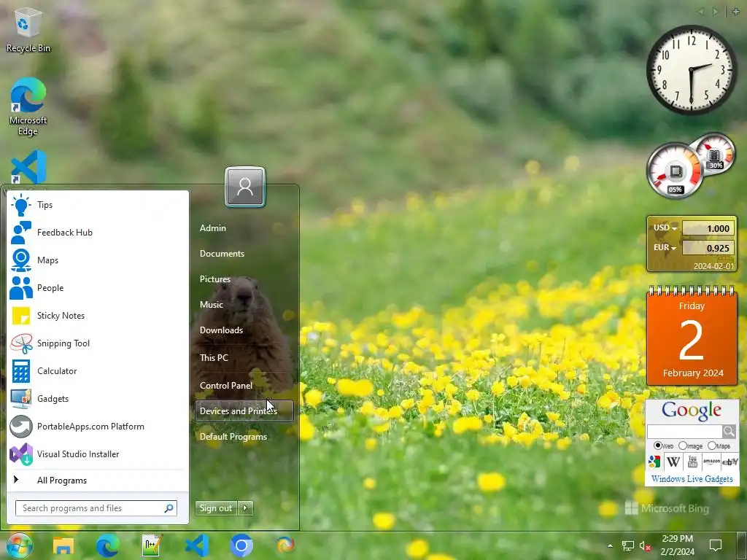Image resolution: width=747 pixels, height=560 pixels.
Task: Open Recycle Bin on the desktop
Action: point(28,29)
